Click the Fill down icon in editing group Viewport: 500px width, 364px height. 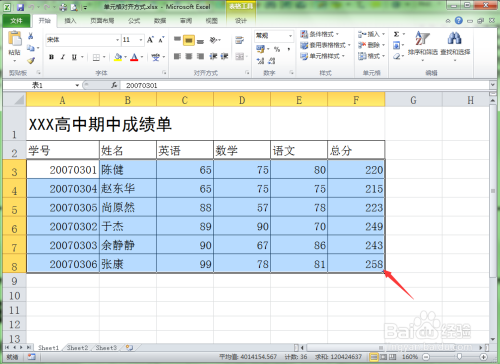(x=396, y=45)
